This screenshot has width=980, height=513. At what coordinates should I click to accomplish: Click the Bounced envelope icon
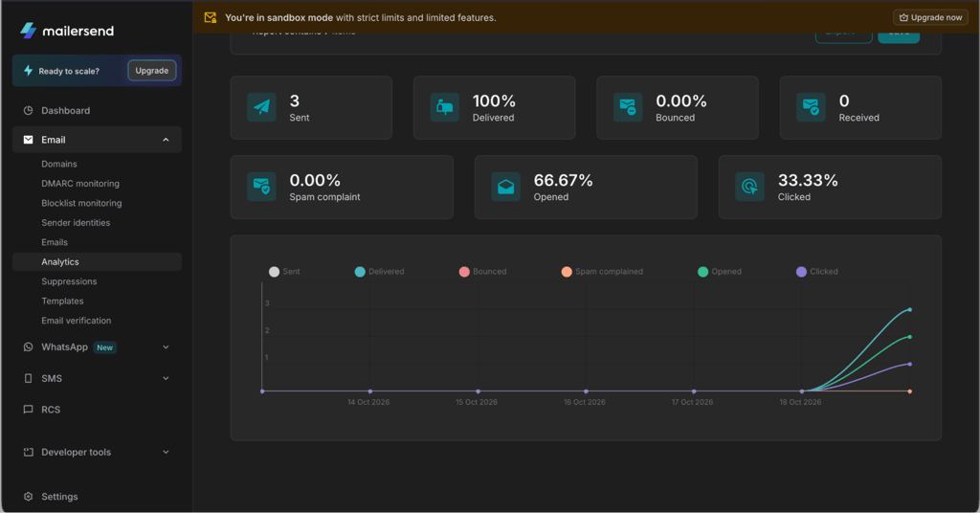click(628, 107)
